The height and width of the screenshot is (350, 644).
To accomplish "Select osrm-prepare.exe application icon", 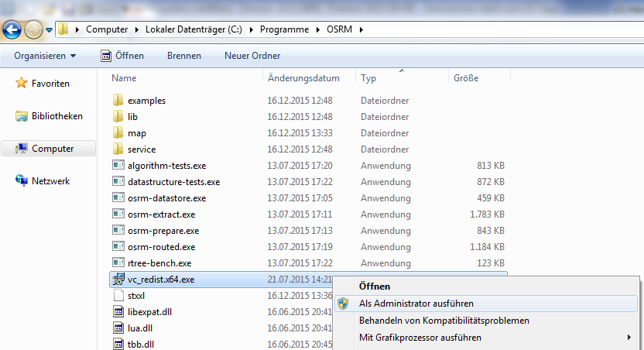I will (118, 231).
